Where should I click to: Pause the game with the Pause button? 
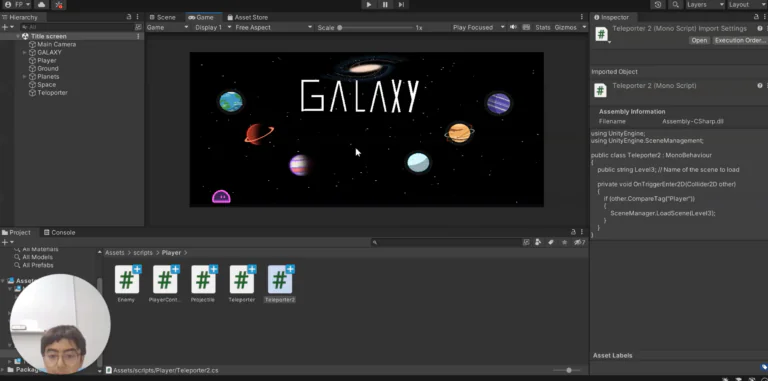coord(385,5)
